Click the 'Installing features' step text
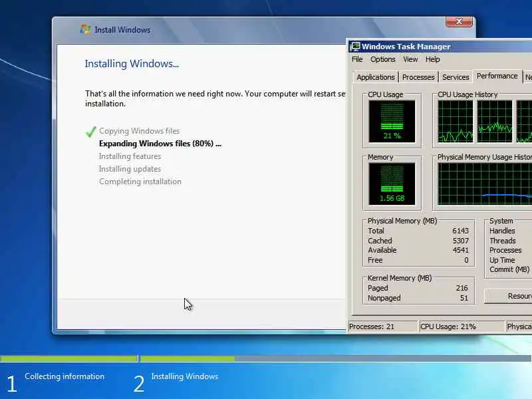Screen dimensions: 532x399 click(x=130, y=156)
